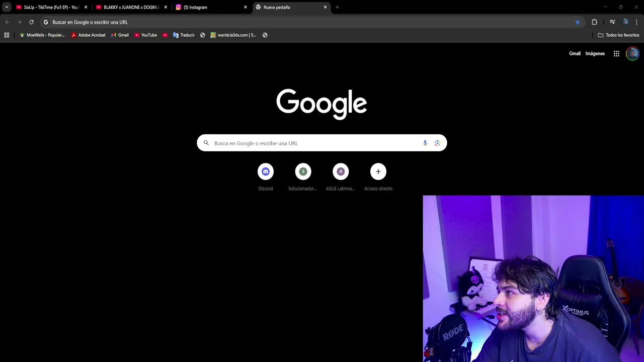This screenshot has height=362, width=644.
Task: Open the media controls icon
Action: [x=612, y=22]
